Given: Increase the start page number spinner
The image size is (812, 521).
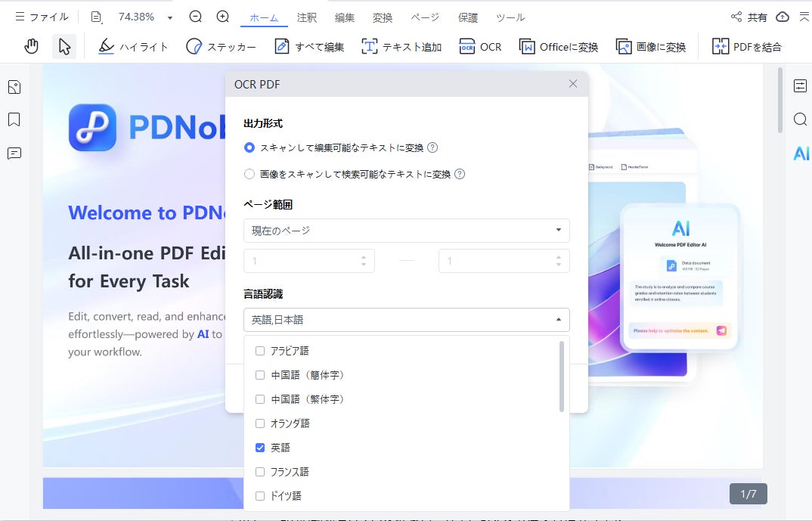Looking at the screenshot, I should (x=364, y=257).
